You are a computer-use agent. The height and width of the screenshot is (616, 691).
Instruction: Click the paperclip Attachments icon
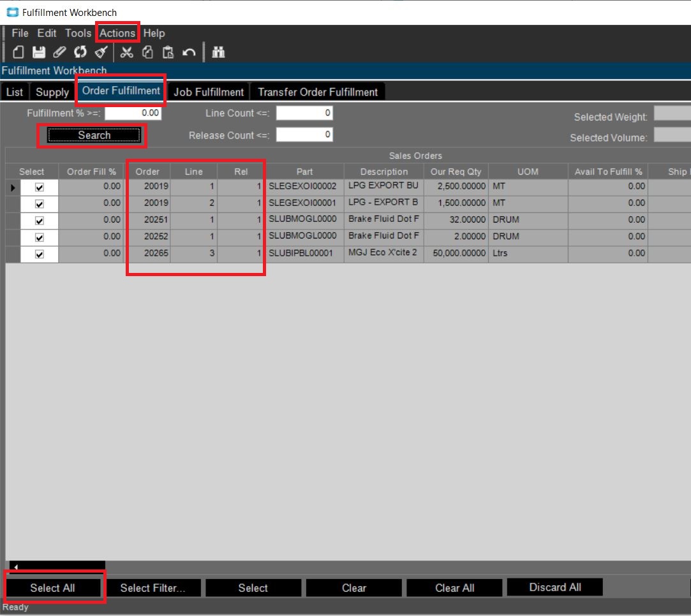click(59, 52)
